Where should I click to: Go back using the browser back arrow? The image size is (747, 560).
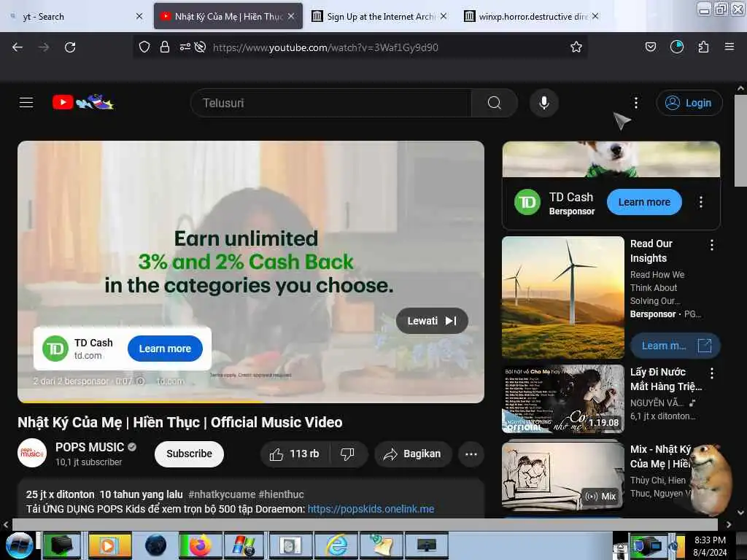point(18,47)
